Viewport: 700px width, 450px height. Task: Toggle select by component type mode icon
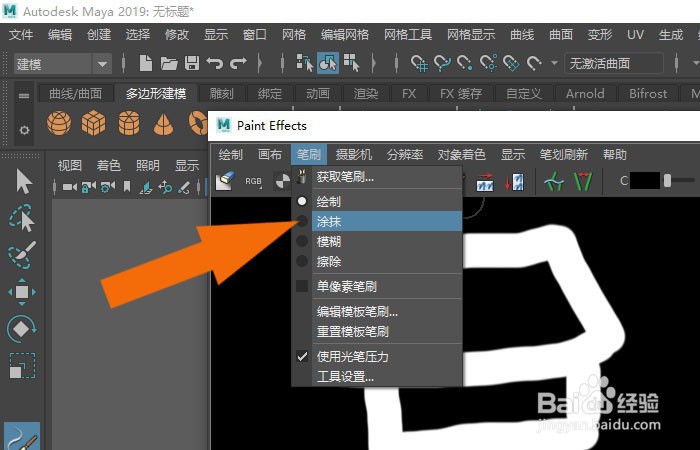click(x=351, y=63)
